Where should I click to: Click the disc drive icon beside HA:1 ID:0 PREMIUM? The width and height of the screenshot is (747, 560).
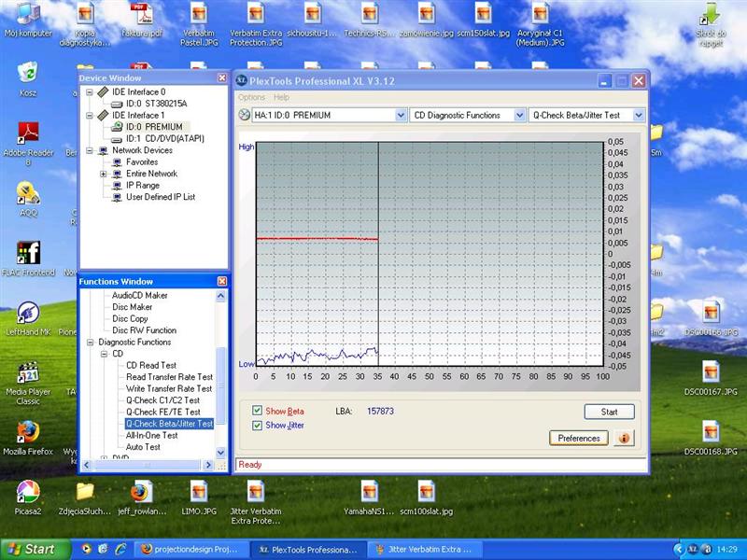(x=244, y=115)
